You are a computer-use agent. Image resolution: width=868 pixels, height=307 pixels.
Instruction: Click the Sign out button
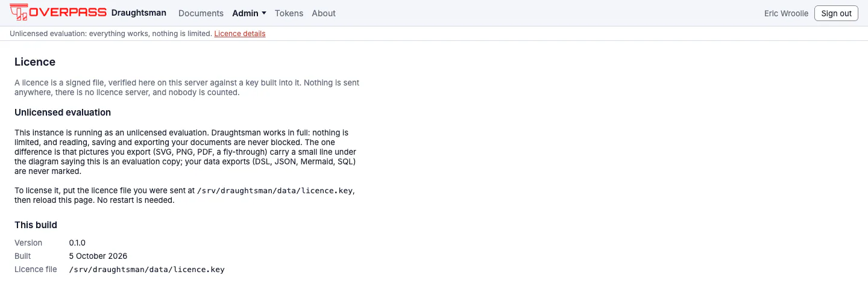[x=836, y=13]
